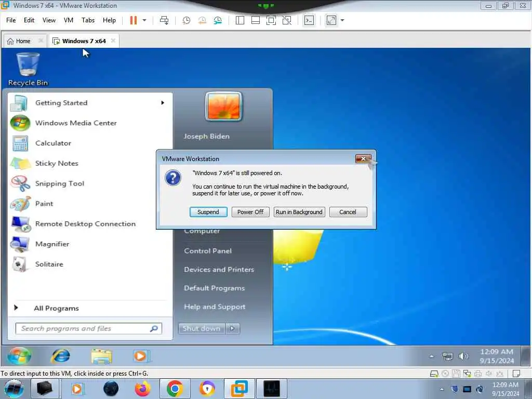Click the stretch guest display icon
532x399 pixels.
[x=331, y=20]
